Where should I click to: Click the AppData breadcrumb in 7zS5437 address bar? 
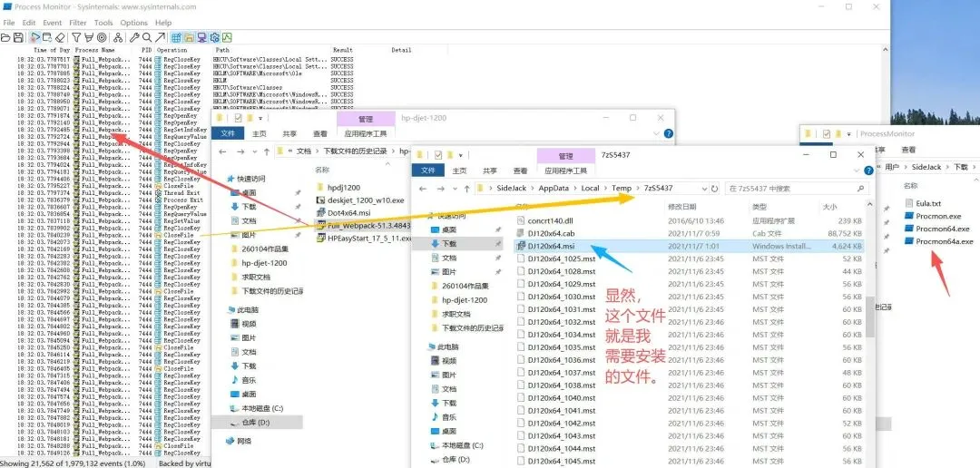(553, 188)
